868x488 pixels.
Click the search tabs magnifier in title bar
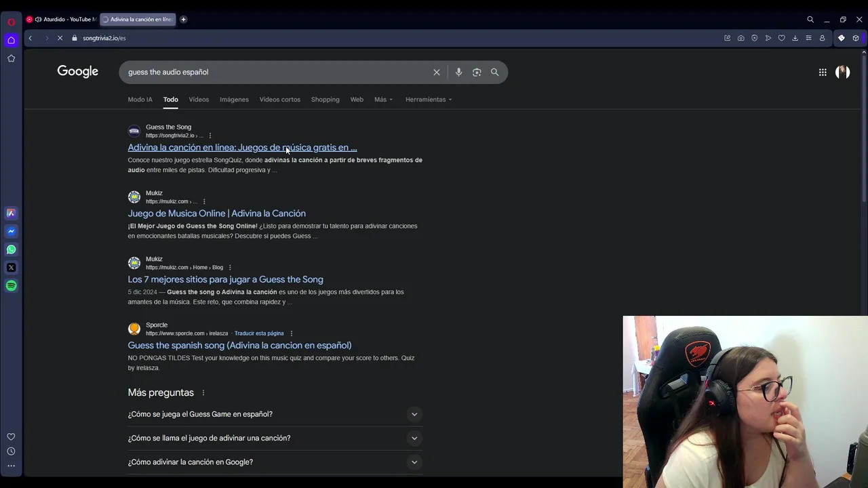(x=810, y=20)
